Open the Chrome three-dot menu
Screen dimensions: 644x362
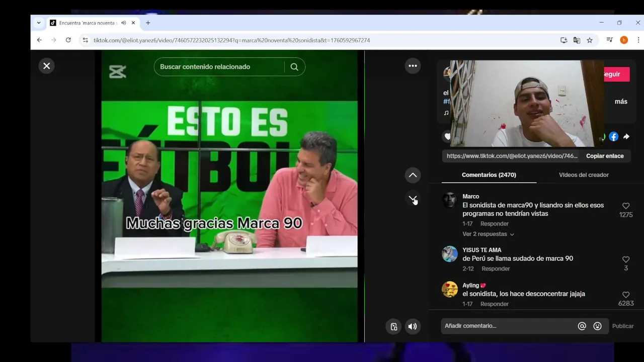[638, 40]
